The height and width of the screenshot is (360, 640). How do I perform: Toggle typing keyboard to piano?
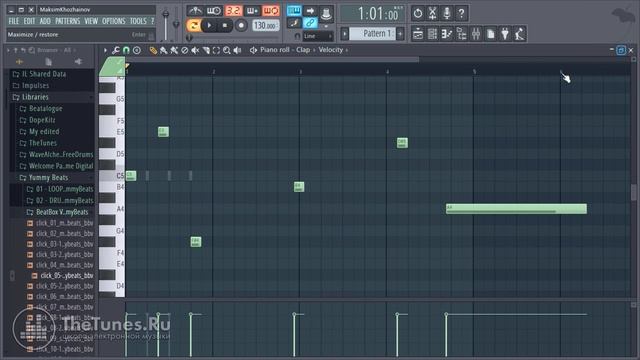pyautogui.click(x=293, y=11)
